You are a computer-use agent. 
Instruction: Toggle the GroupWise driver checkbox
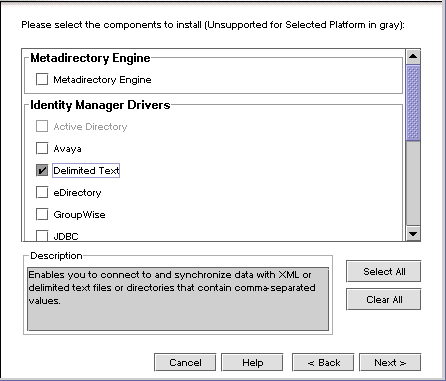tap(42, 214)
